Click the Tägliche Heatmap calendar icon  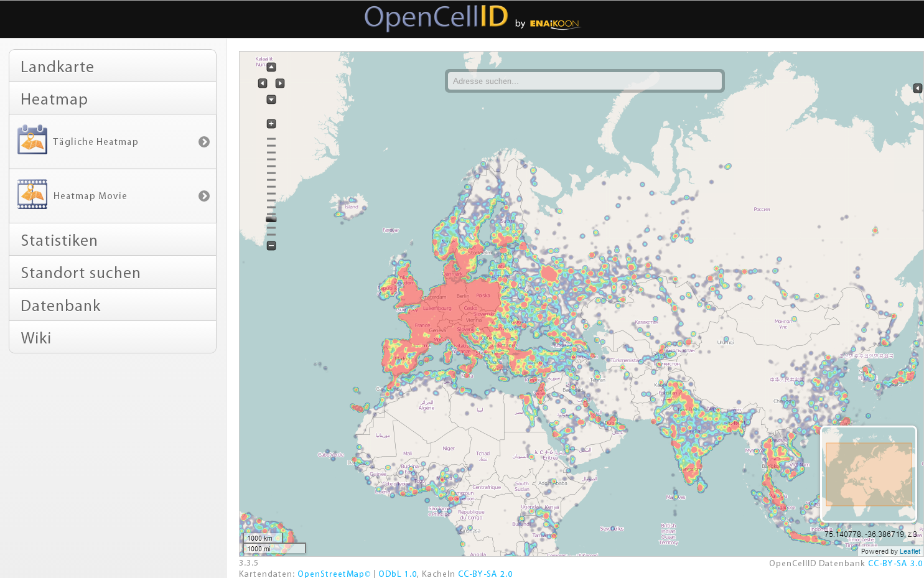(x=32, y=140)
